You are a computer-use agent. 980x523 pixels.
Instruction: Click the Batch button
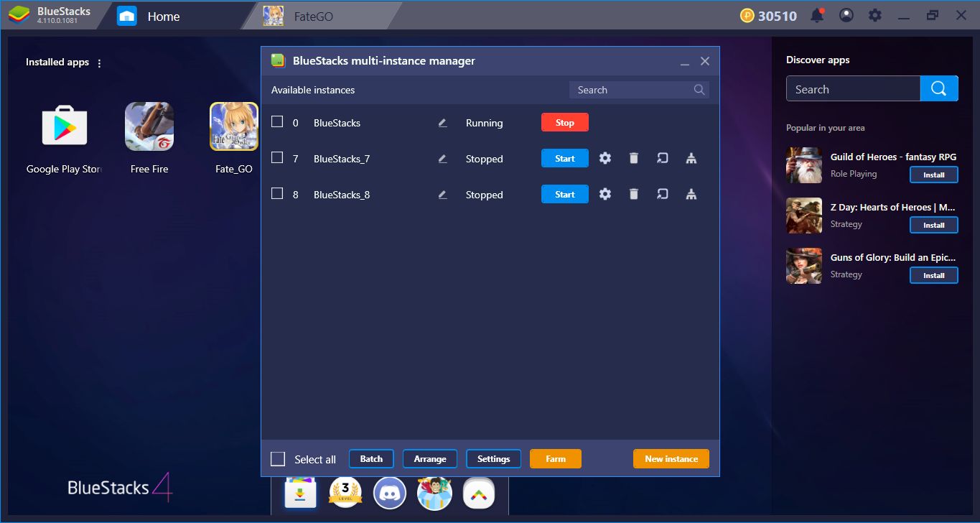(371, 459)
